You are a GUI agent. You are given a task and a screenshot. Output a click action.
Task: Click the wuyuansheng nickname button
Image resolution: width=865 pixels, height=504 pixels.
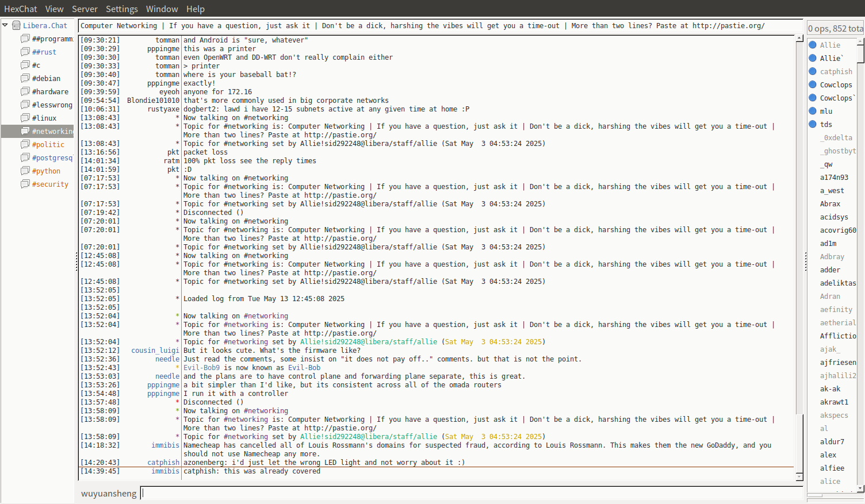[x=109, y=493]
